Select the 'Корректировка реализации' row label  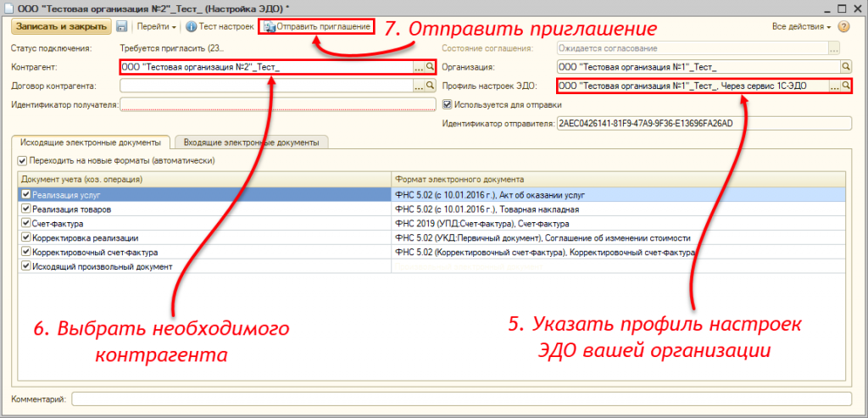[86, 238]
